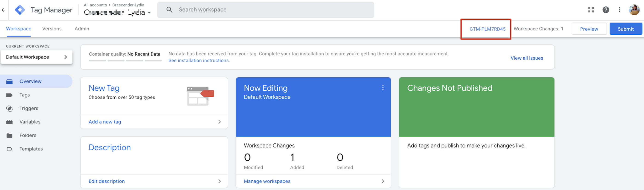Viewport: 644px width, 190px height.
Task: Open Variables in the sidebar
Action: pyautogui.click(x=30, y=122)
